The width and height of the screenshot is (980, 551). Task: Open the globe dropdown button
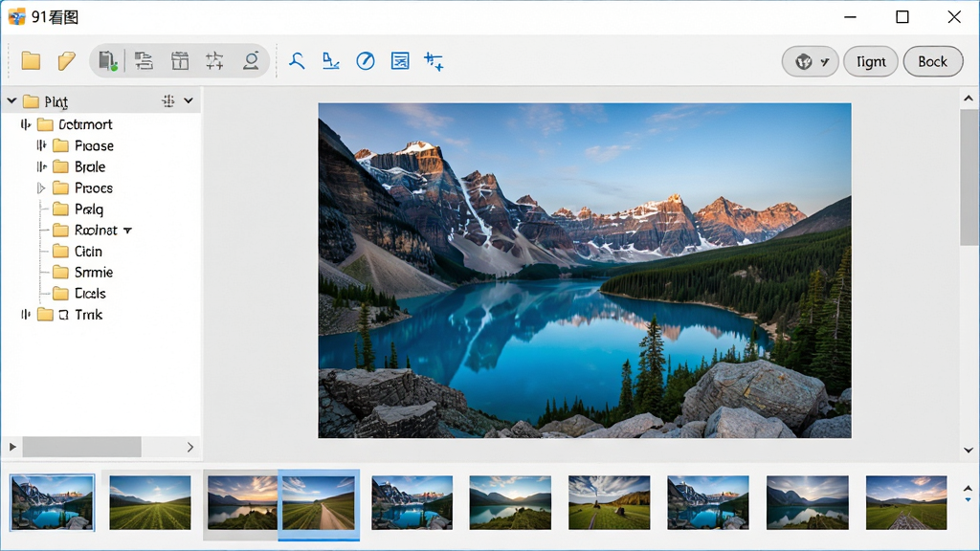click(810, 61)
